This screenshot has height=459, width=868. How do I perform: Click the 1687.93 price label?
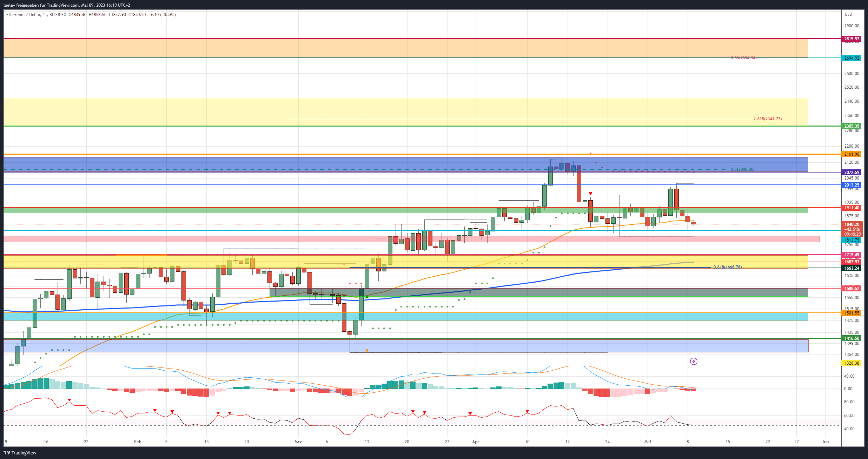(x=852, y=262)
